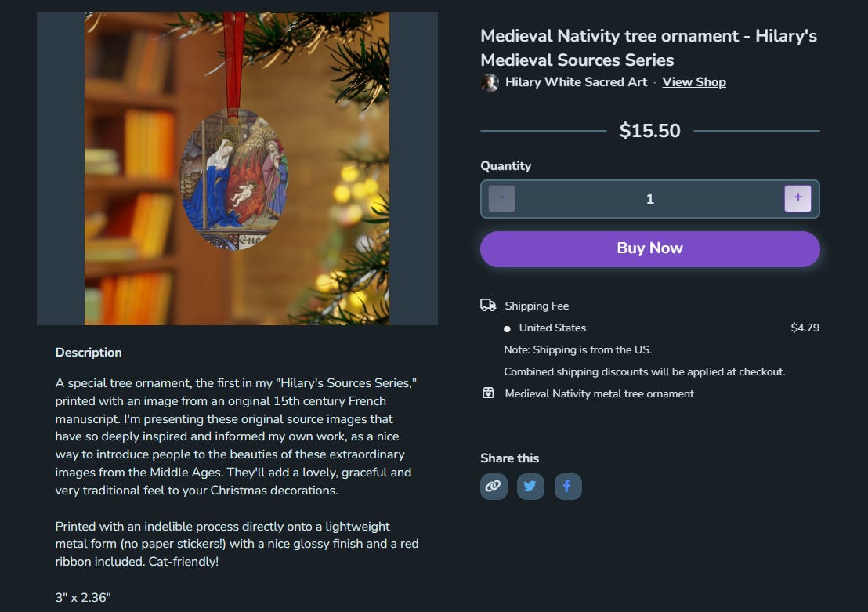This screenshot has height=612, width=868.
Task: Open the ornament product photo
Action: (237, 168)
